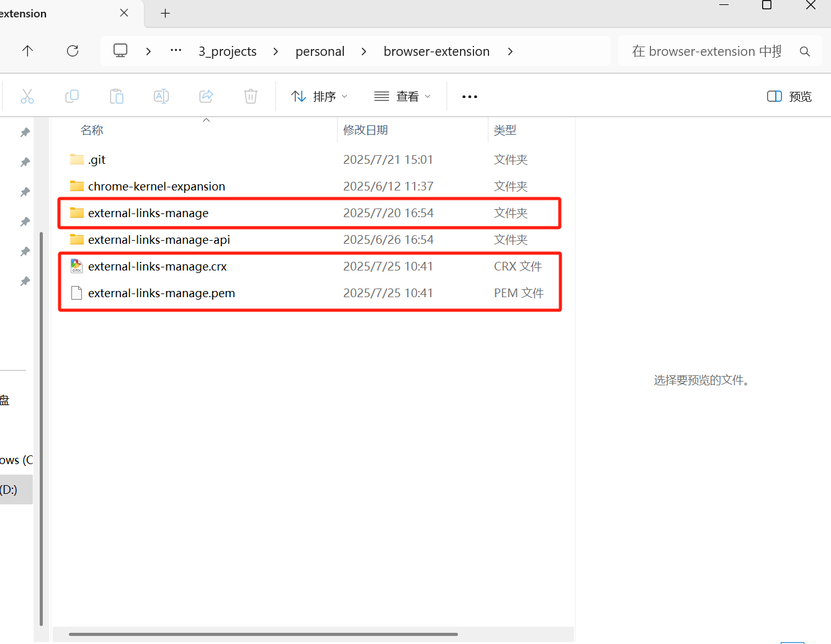Open more options three-dot menu
The width and height of the screenshot is (831, 644).
pyautogui.click(x=470, y=96)
